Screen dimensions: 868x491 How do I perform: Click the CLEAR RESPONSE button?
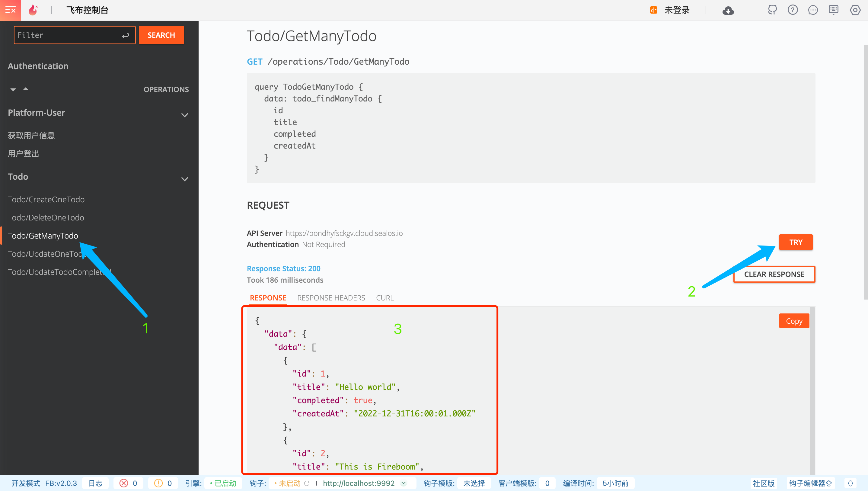[774, 274]
